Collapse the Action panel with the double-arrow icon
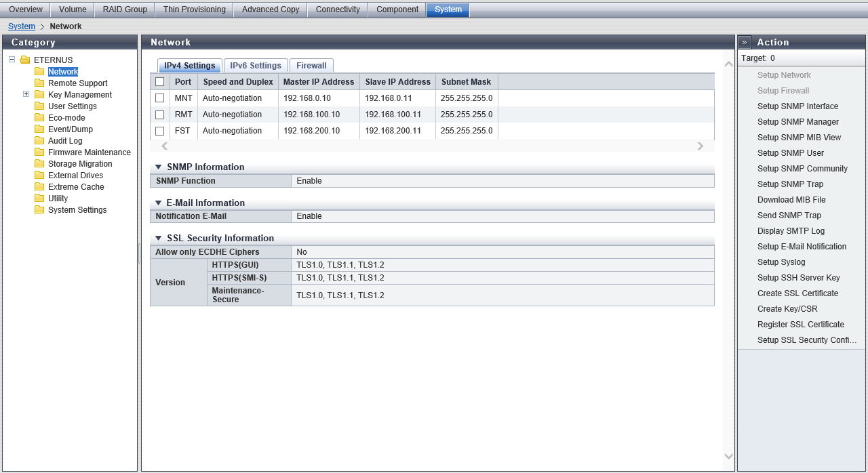The height and width of the screenshot is (473, 868). 745,42
